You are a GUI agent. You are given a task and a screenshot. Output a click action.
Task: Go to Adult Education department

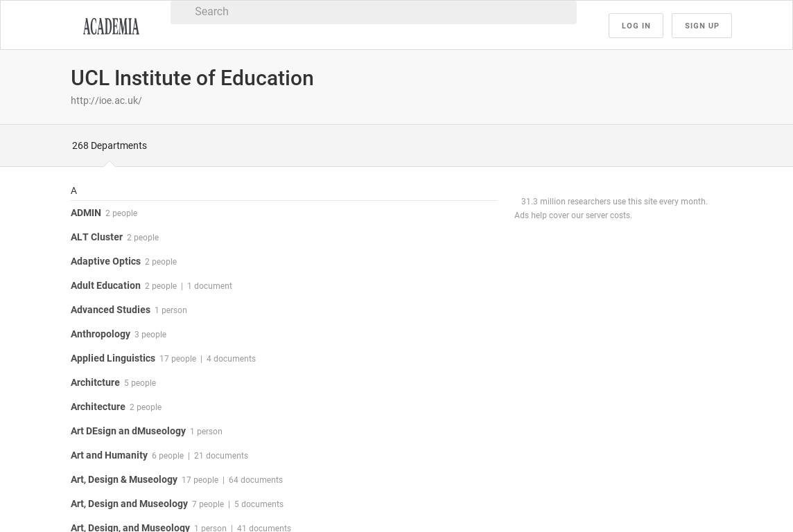pos(105,285)
